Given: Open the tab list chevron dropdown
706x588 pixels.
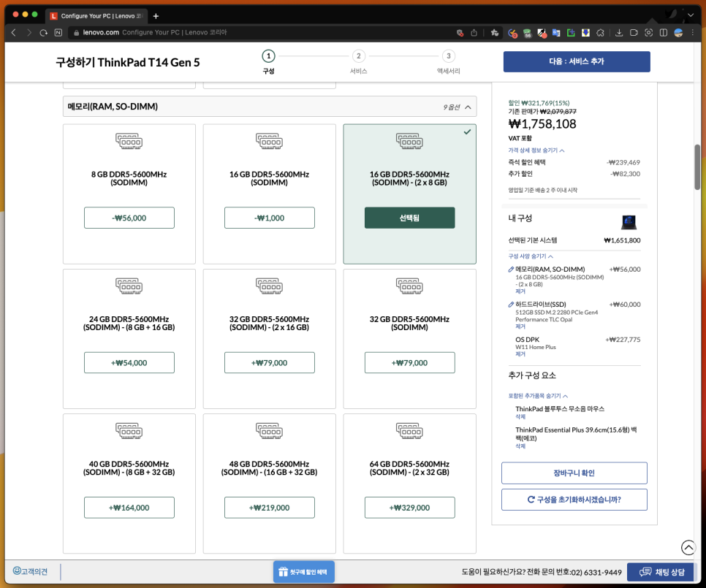Looking at the screenshot, I should (691, 15).
